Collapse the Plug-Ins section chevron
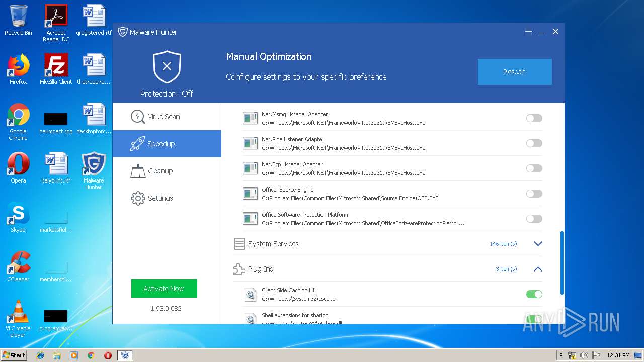 [538, 269]
